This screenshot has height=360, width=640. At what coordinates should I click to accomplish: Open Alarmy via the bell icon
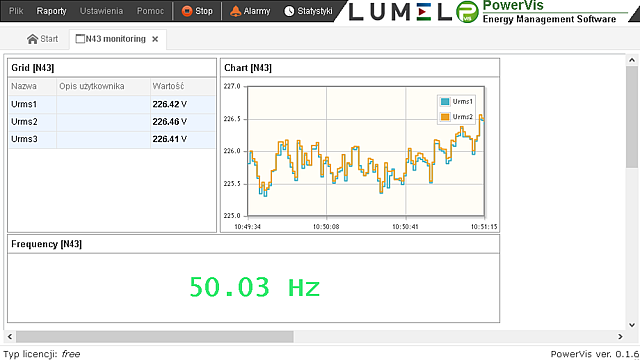[x=236, y=11]
